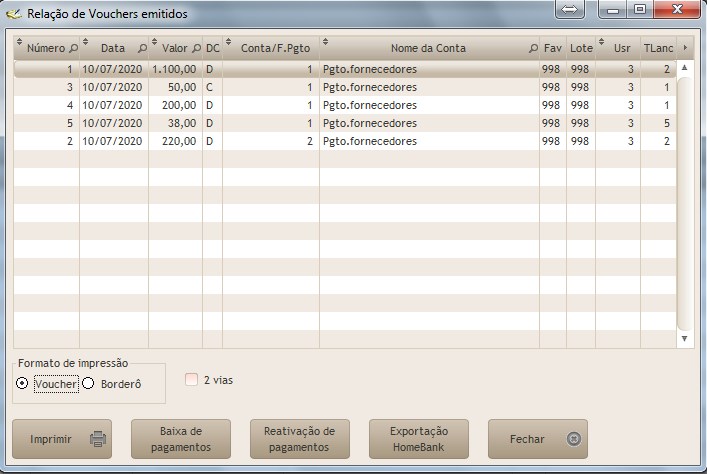Sort by the Usr column header
The image size is (707, 474).
click(622, 48)
